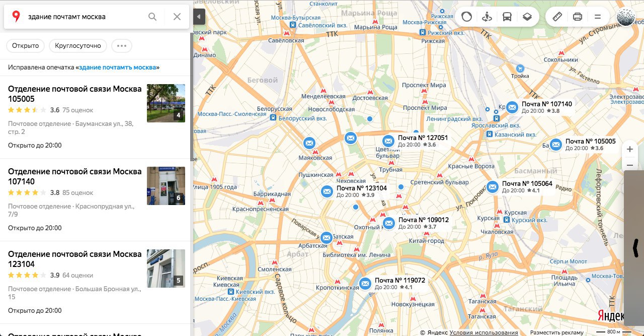Follow the "здание почтамть москва" correction link
Viewport: 644px width, 336px height.
coord(118,68)
